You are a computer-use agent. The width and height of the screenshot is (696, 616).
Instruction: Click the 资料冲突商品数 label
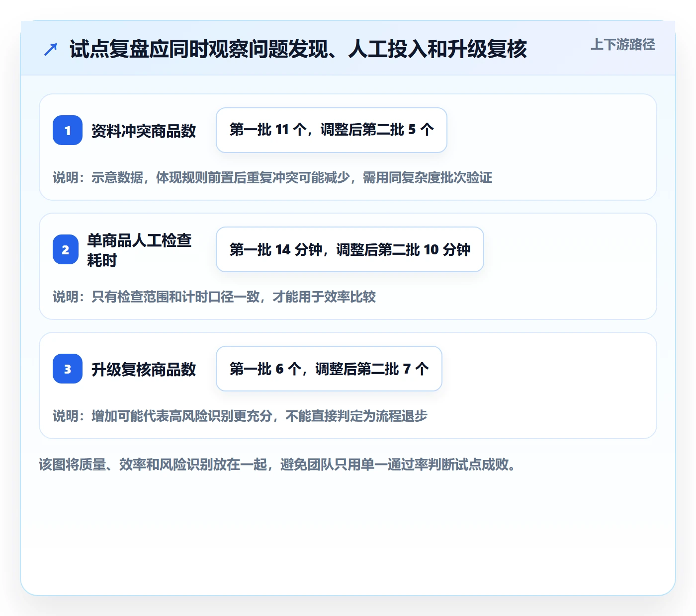[x=144, y=131]
